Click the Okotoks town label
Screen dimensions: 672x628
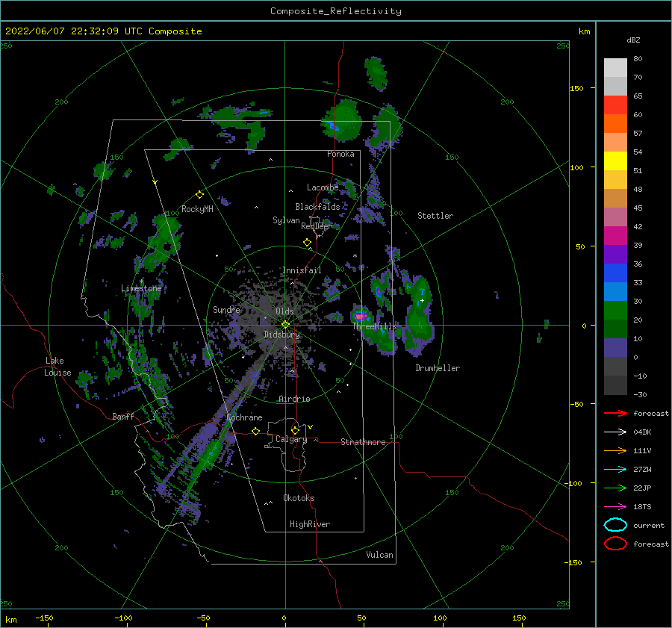(x=299, y=498)
